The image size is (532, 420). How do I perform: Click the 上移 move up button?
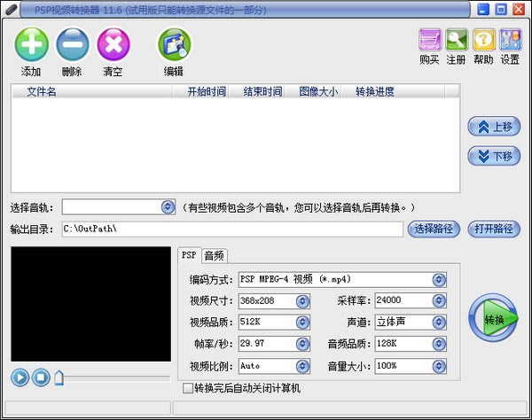click(x=493, y=127)
